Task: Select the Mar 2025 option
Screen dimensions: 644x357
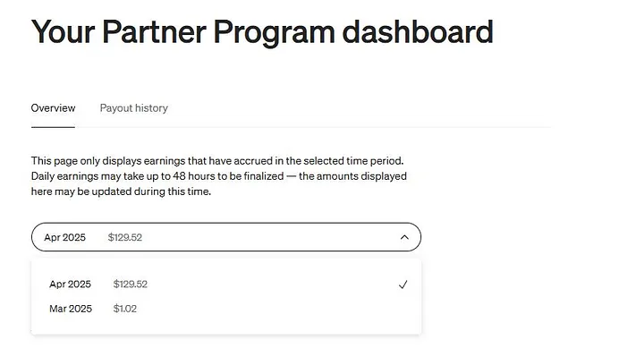Action: pos(226,309)
